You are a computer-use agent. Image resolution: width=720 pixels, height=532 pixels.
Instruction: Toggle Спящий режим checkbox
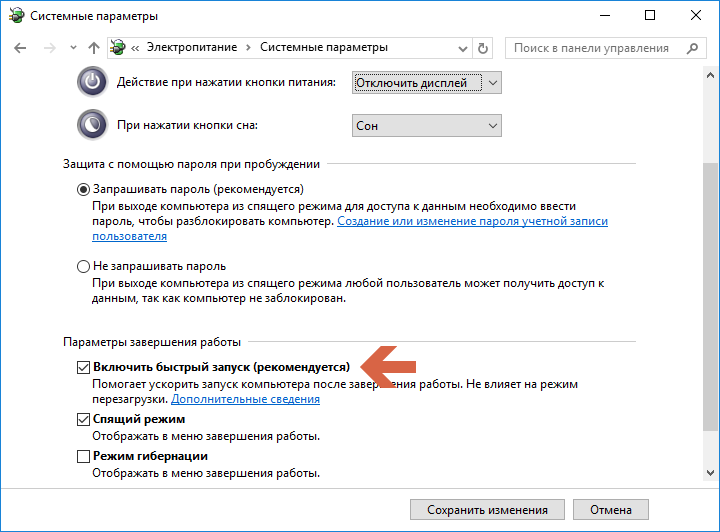click(83, 420)
